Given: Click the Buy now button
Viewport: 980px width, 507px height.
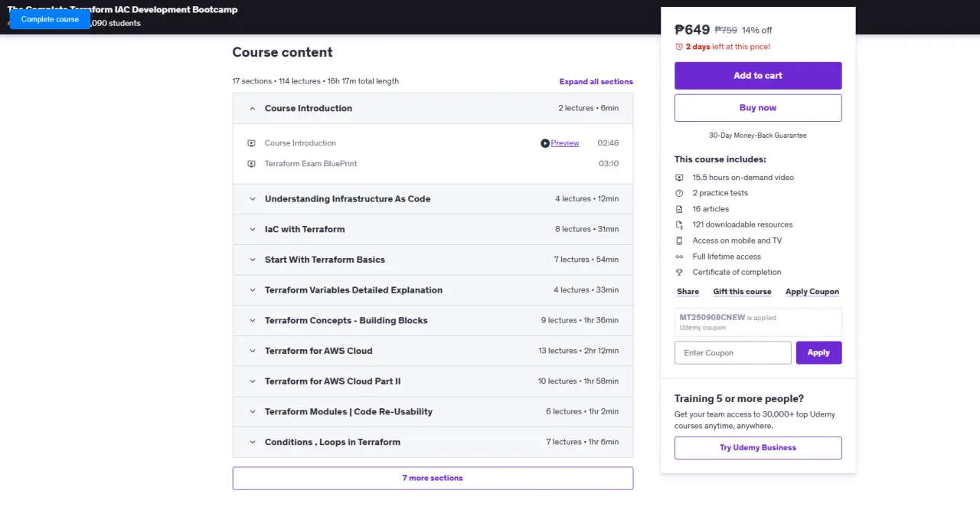Looking at the screenshot, I should pos(758,108).
